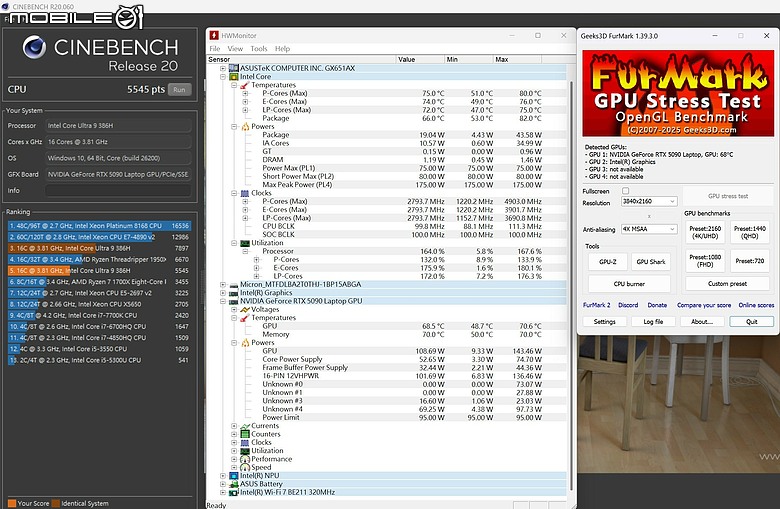
Task: Open HWMonitor Tools menu
Action: (x=259, y=49)
